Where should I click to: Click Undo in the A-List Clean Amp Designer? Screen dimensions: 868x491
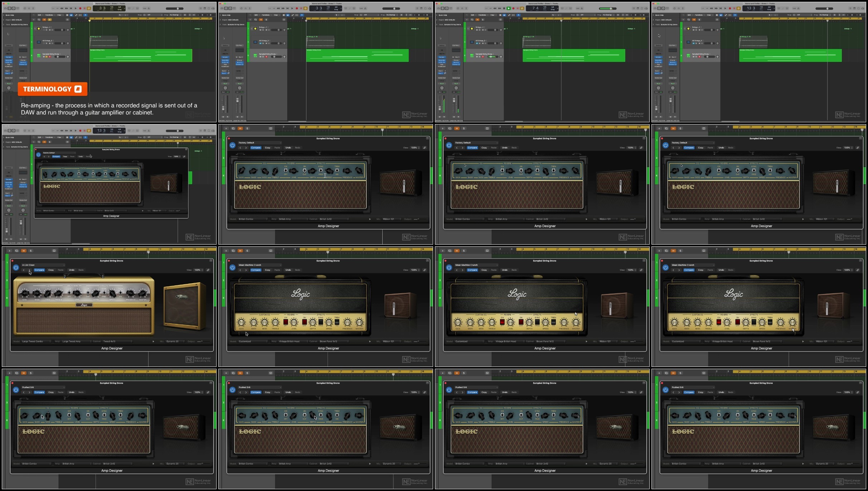[72, 270]
